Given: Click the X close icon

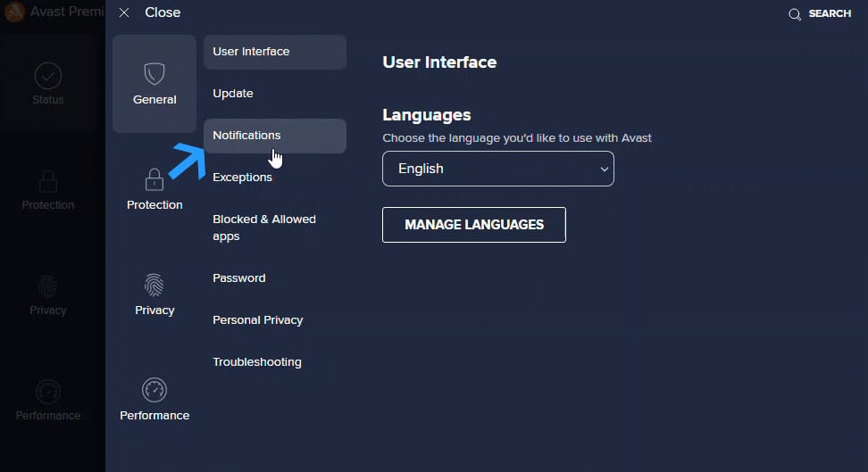Looking at the screenshot, I should 124,12.
